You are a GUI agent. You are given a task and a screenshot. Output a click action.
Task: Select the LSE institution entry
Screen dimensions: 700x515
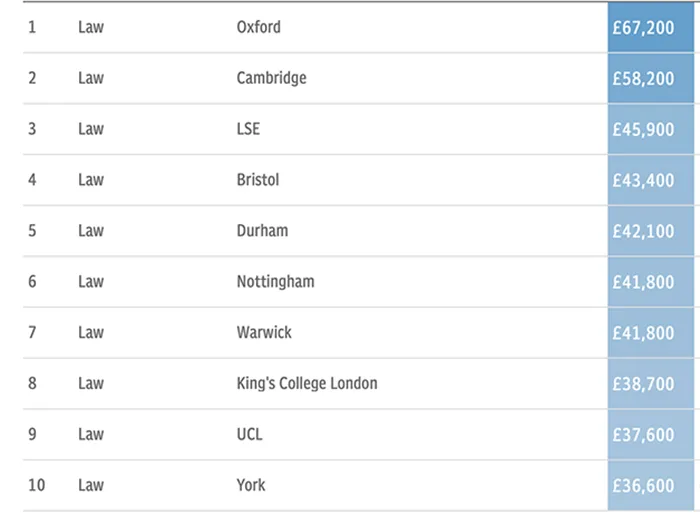(x=248, y=129)
